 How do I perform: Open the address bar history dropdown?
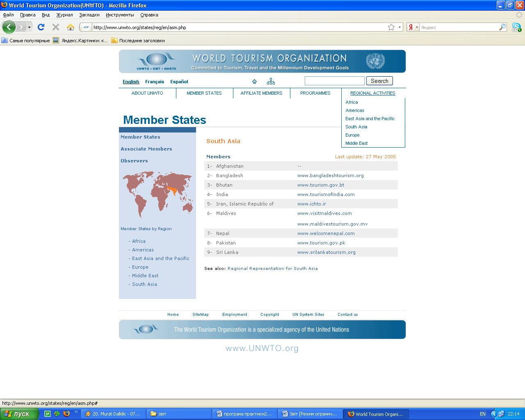tap(399, 27)
